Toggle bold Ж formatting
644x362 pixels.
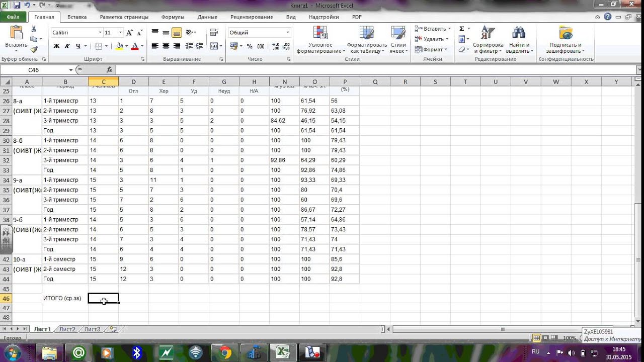tap(56, 46)
